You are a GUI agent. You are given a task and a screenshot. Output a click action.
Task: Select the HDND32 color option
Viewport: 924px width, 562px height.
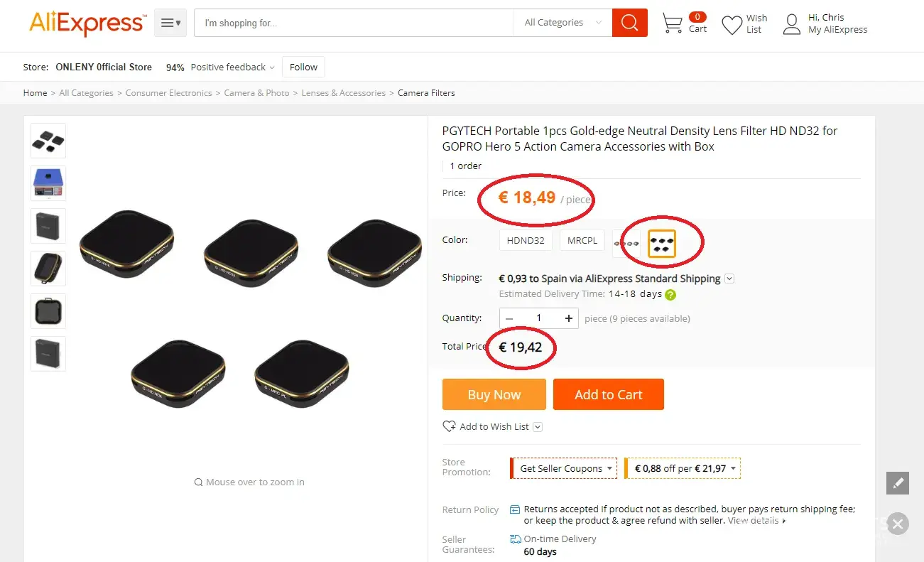pos(526,240)
